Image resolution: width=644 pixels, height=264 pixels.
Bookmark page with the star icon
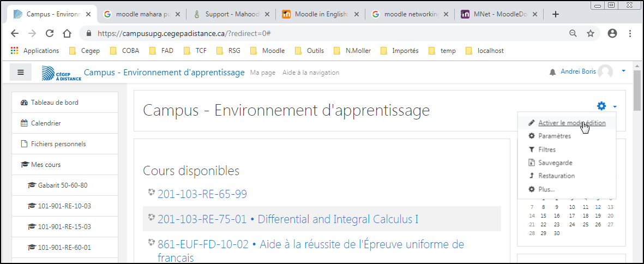coord(590,33)
